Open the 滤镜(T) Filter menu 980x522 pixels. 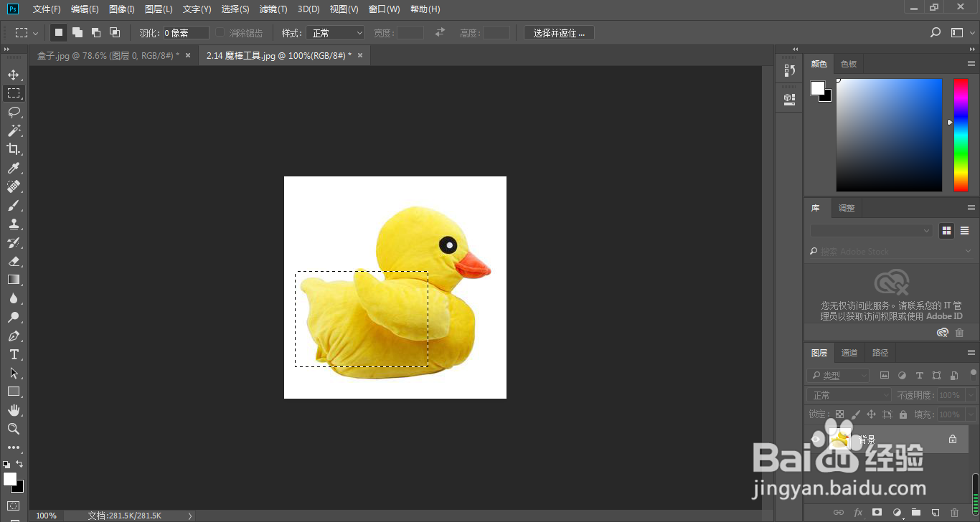click(x=273, y=9)
